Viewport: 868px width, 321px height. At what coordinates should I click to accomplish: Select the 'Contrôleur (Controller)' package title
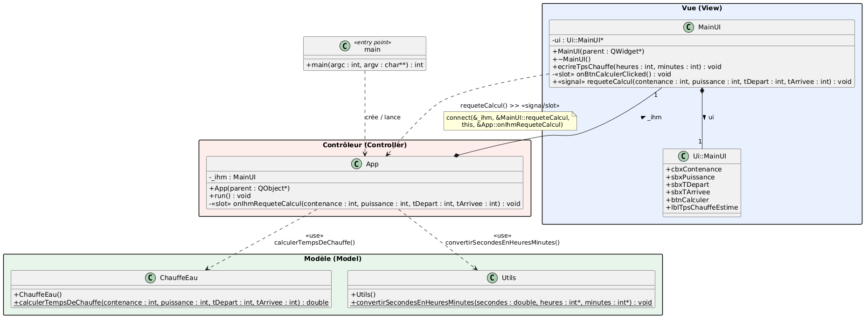(365, 145)
